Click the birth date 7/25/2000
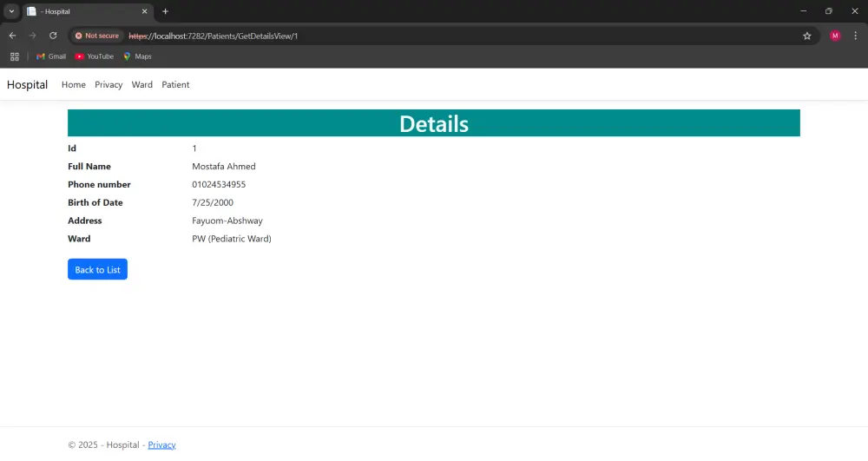 (x=213, y=202)
